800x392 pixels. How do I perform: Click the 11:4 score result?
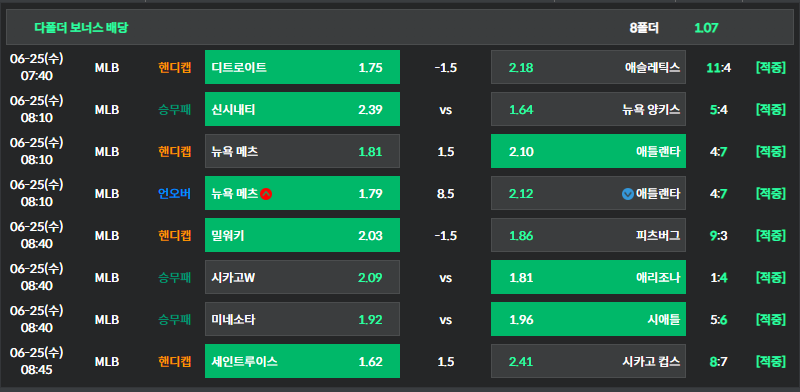tap(718, 67)
